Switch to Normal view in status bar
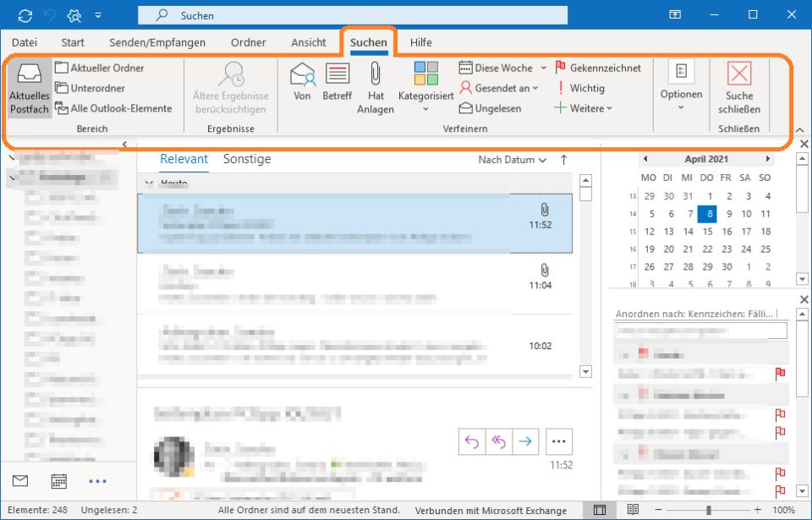The height and width of the screenshot is (520, 812). 600,510
